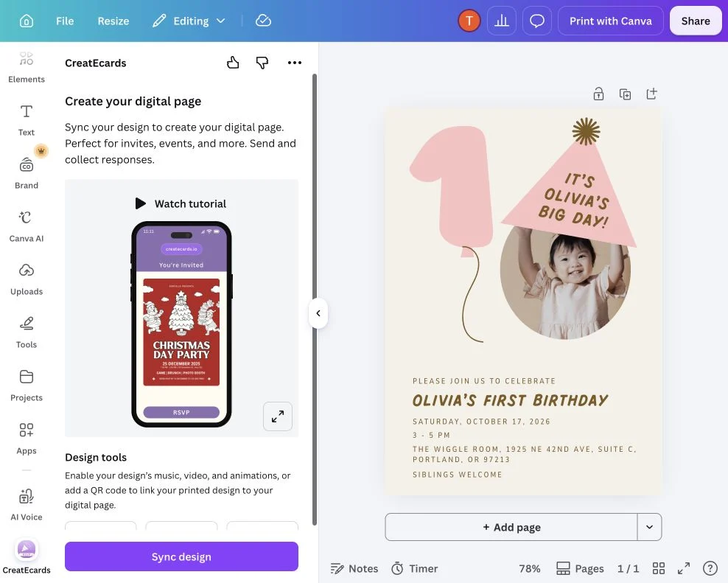Give CreatEcards a thumbs down

262,63
